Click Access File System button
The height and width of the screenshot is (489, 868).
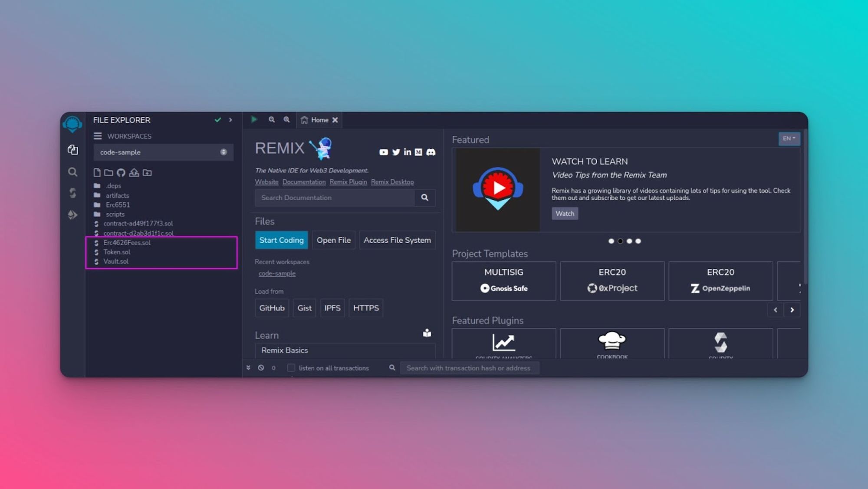tap(397, 240)
